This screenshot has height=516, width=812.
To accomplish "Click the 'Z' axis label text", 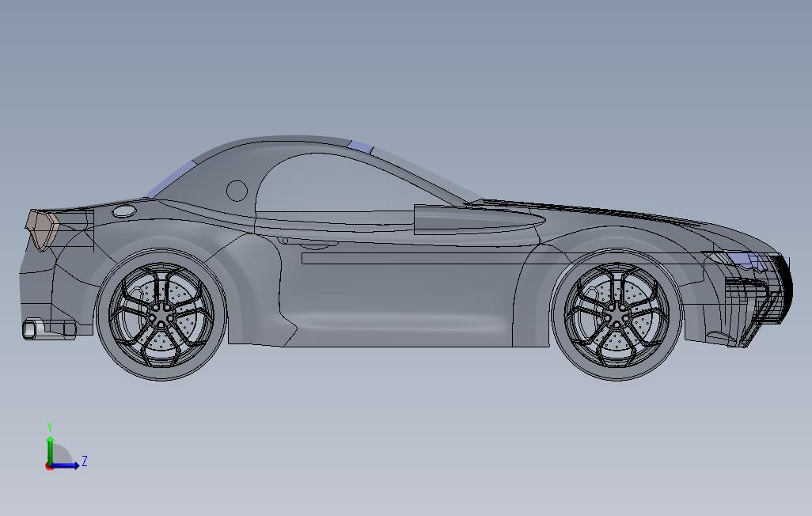I will click(85, 461).
